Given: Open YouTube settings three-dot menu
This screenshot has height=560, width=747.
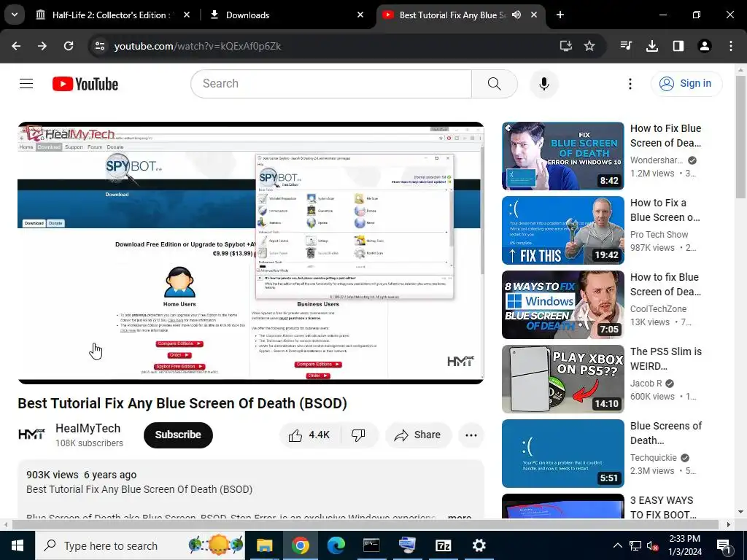Looking at the screenshot, I should coord(630,84).
